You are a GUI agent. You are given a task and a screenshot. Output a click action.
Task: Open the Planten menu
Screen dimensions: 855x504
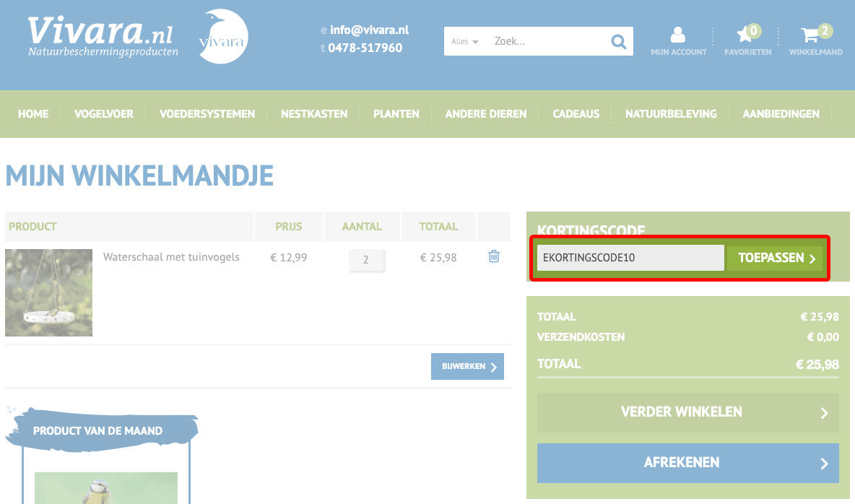[x=396, y=114]
